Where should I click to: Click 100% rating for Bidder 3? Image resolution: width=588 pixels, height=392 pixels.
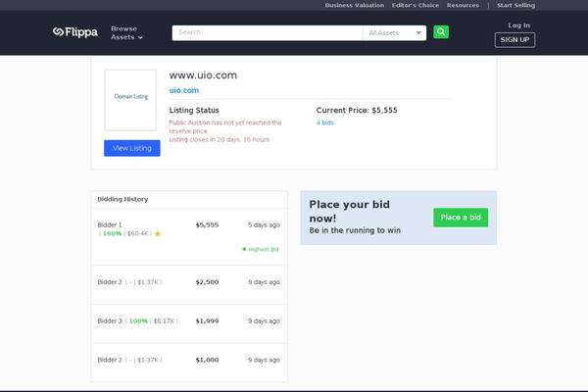(x=138, y=321)
